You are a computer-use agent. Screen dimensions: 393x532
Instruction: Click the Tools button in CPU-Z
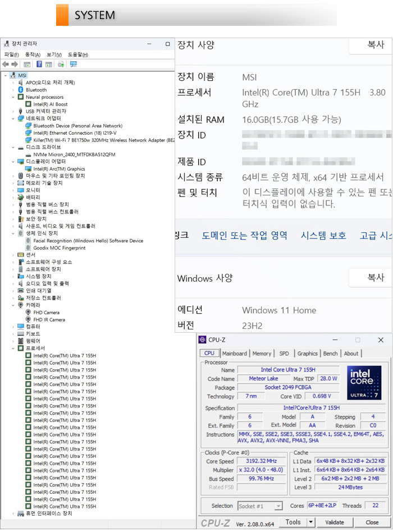(x=293, y=522)
